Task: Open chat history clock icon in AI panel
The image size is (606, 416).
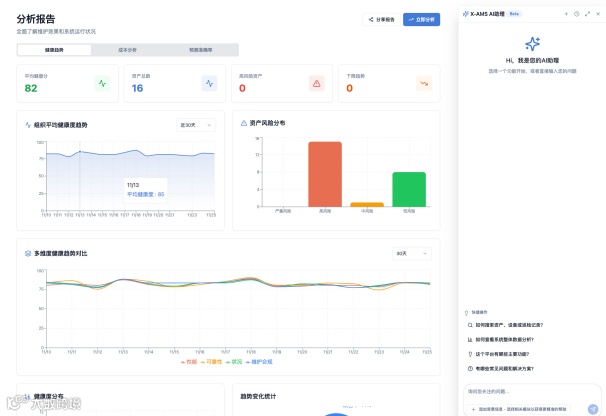Action: [x=577, y=14]
